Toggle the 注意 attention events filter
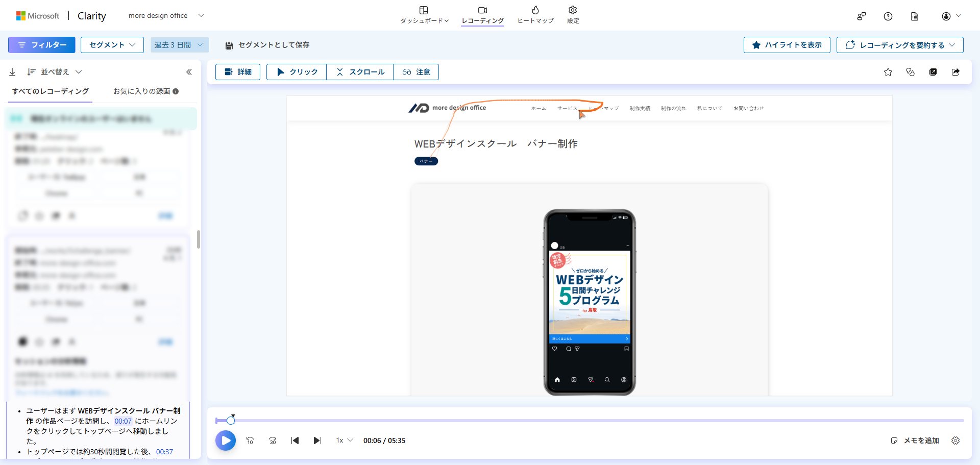Image resolution: width=980 pixels, height=465 pixels. pyautogui.click(x=416, y=72)
